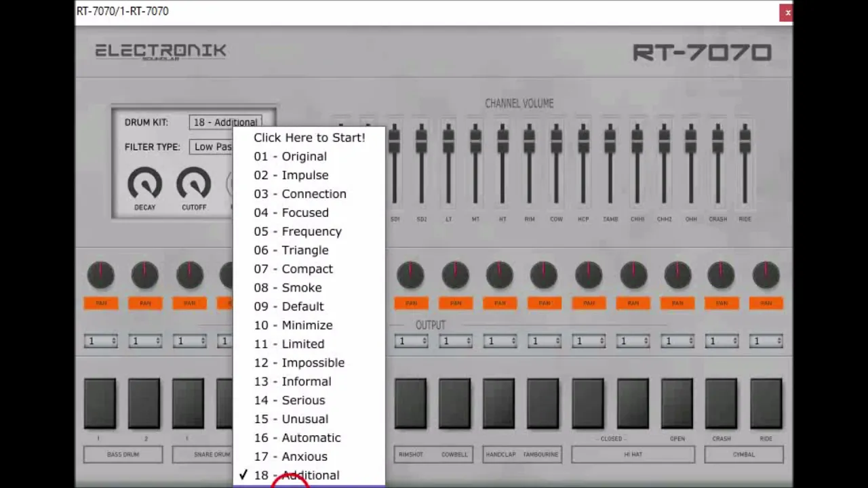Image resolution: width=868 pixels, height=488 pixels.
Task: Trigger the Handclap pad
Action: (x=499, y=404)
